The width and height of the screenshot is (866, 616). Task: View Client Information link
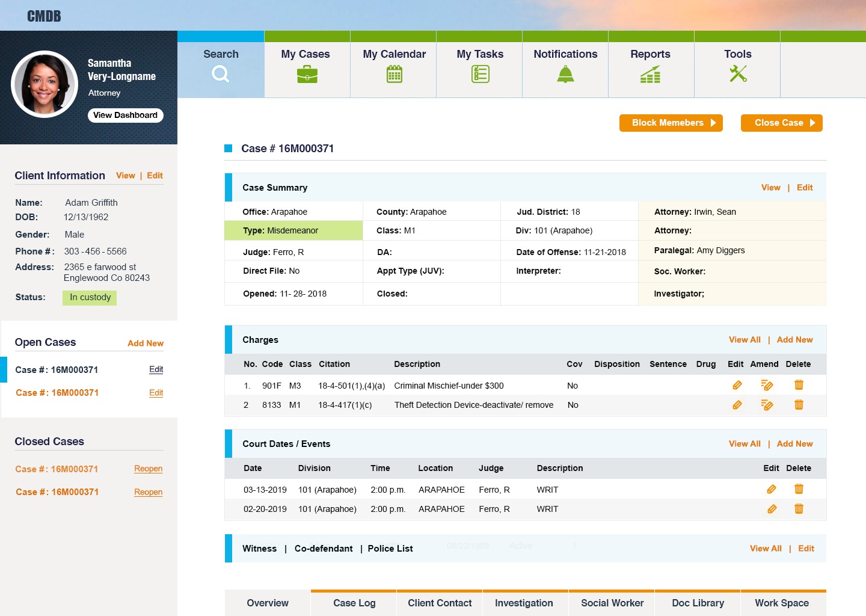pyautogui.click(x=125, y=176)
